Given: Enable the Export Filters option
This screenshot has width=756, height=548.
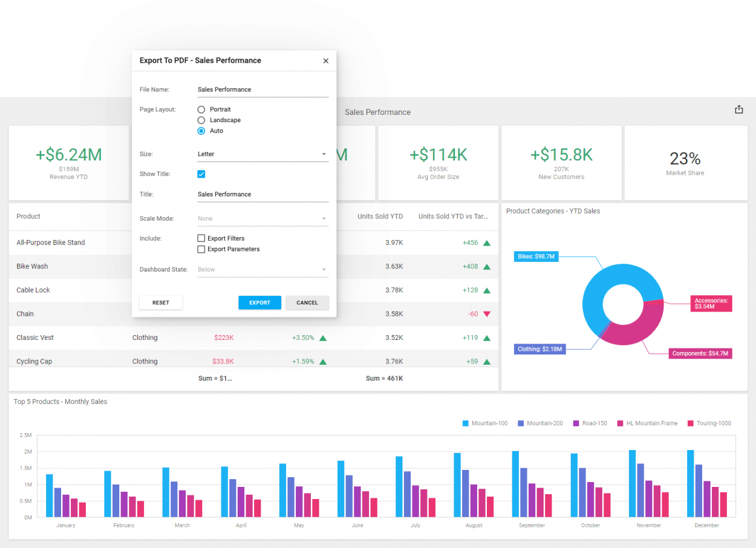Looking at the screenshot, I should click(x=201, y=238).
